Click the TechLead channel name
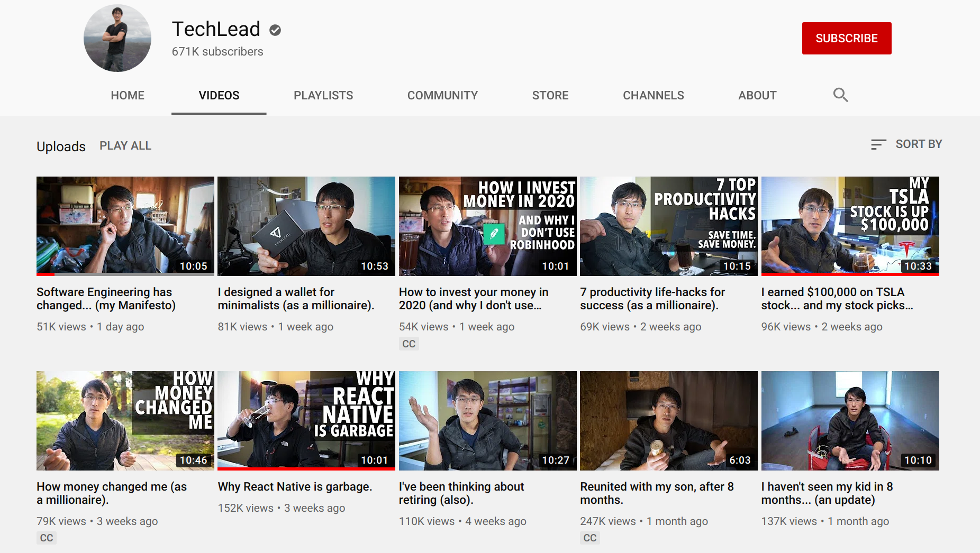The width and height of the screenshot is (980, 553). [216, 29]
